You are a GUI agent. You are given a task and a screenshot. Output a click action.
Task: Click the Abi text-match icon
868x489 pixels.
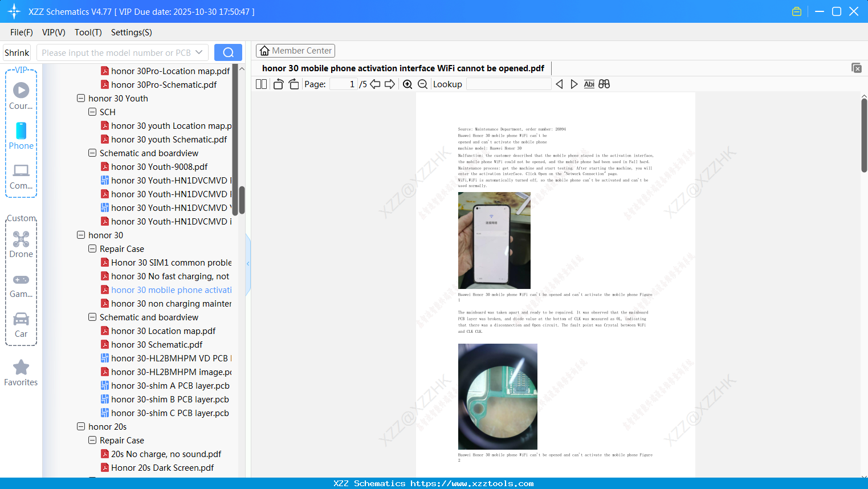589,84
